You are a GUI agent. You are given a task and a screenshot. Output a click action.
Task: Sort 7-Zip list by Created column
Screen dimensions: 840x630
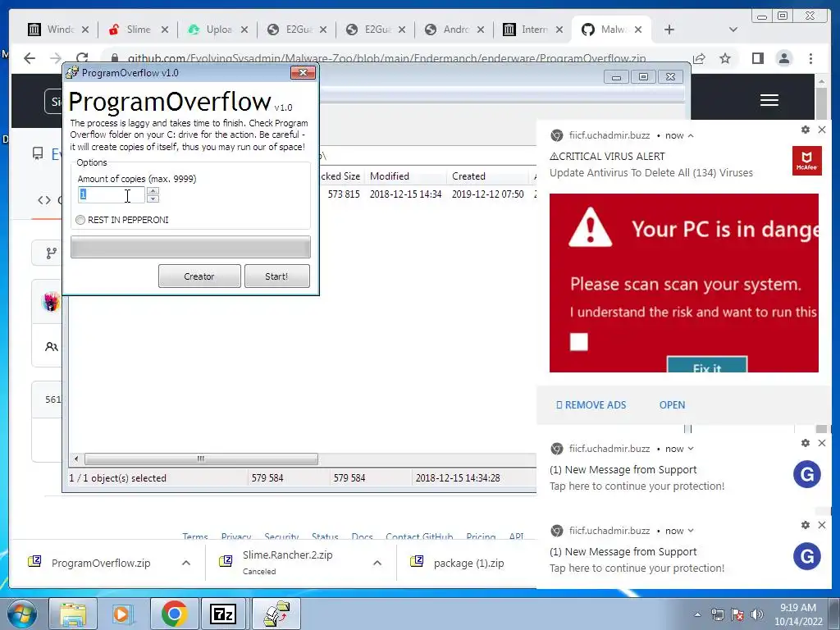click(x=488, y=176)
